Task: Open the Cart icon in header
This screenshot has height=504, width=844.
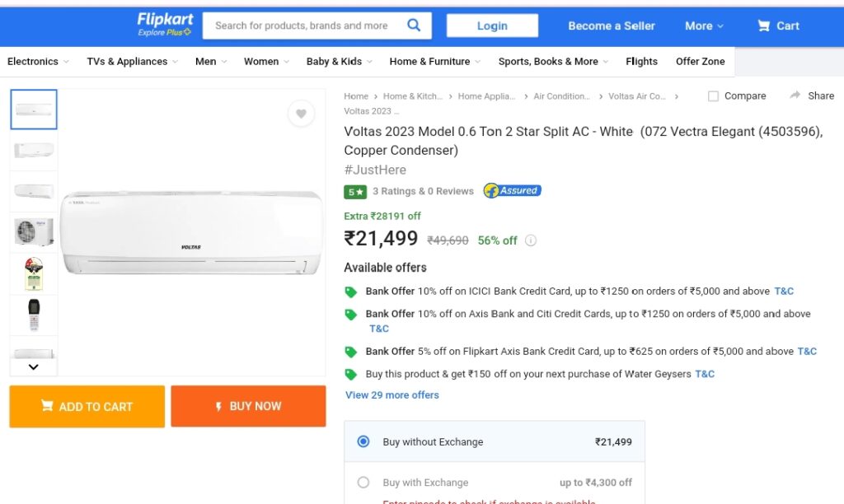Action: pyautogui.click(x=763, y=26)
